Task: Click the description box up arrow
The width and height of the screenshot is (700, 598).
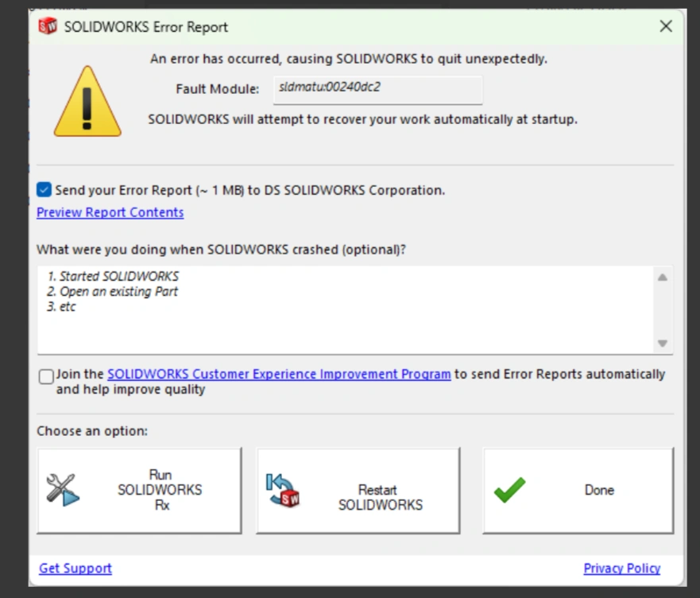Action: (663, 278)
